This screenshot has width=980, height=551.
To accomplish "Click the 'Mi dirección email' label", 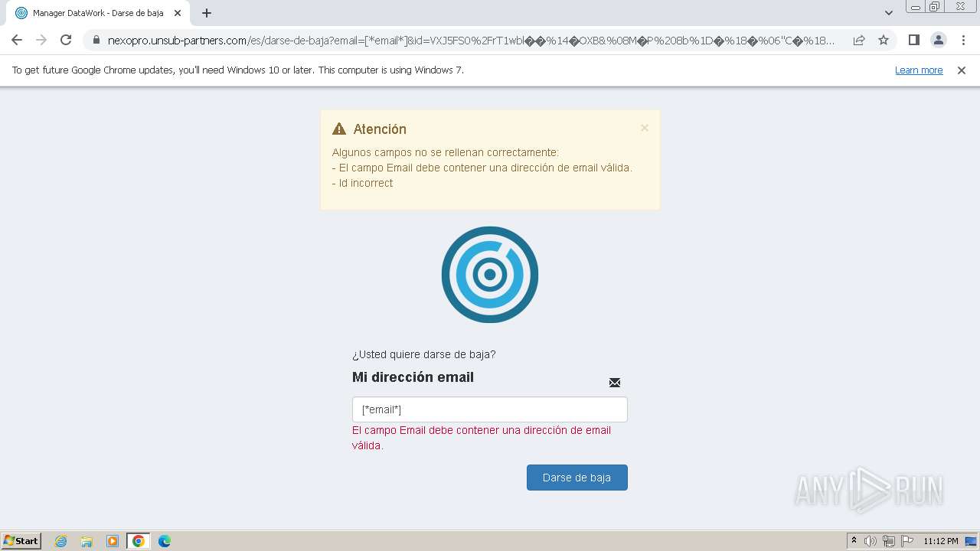I will click(x=413, y=377).
